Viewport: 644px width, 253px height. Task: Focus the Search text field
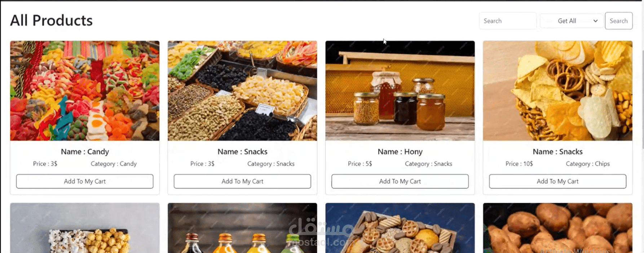[508, 21]
